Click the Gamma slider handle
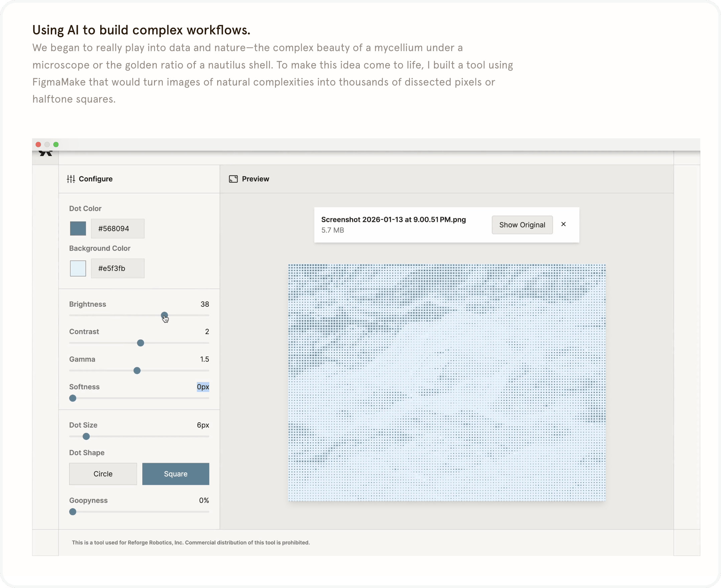 point(137,371)
